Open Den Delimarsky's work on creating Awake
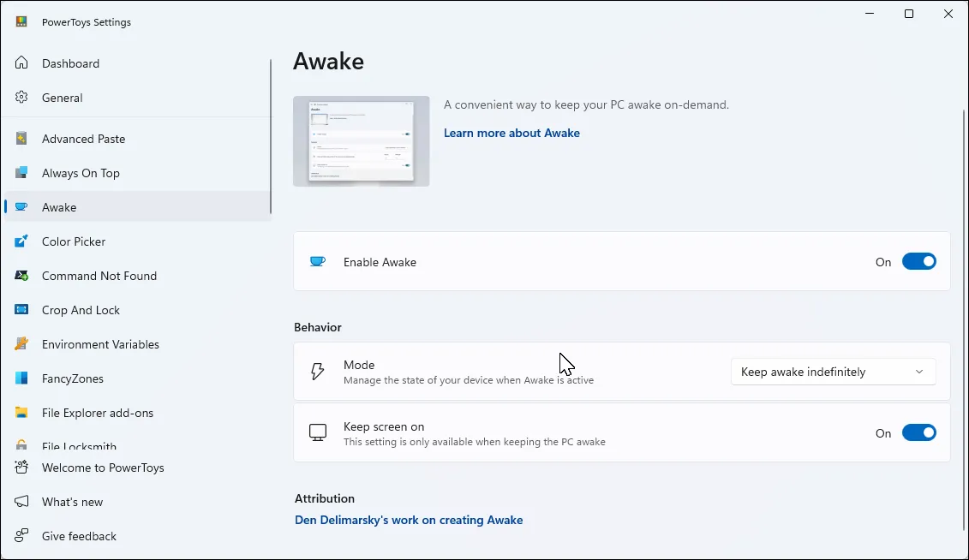969x560 pixels. click(x=409, y=520)
